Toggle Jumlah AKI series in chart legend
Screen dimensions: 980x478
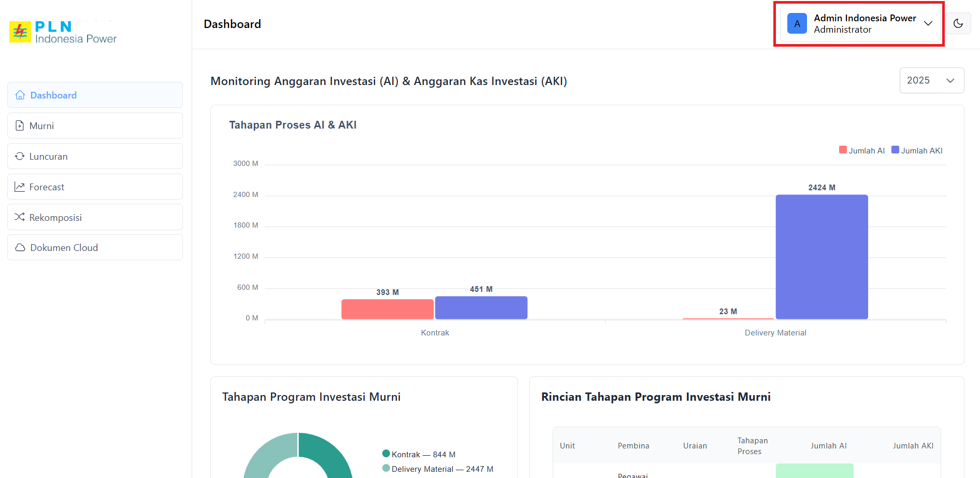[916, 150]
